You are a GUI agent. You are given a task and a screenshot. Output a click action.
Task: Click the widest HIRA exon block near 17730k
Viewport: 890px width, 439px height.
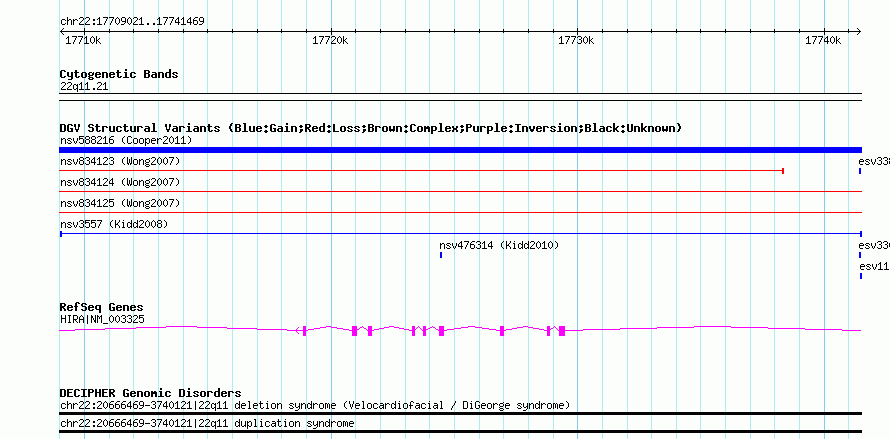click(562, 331)
